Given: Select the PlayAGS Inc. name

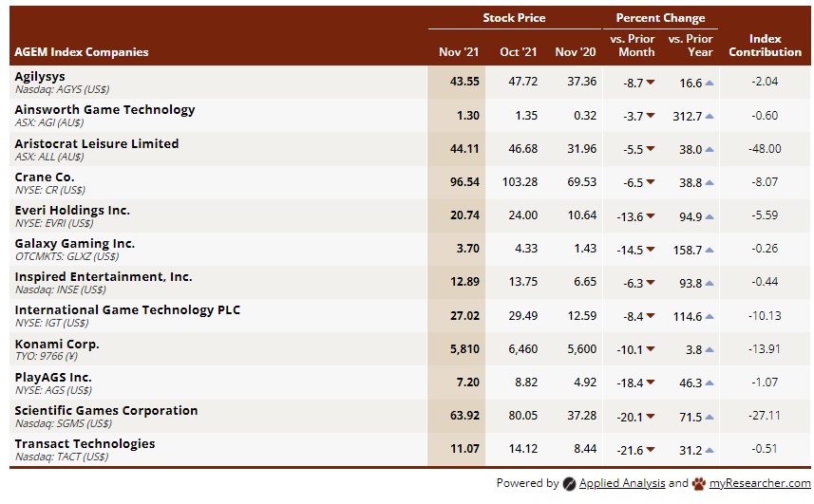Looking at the screenshot, I should click(x=53, y=378).
